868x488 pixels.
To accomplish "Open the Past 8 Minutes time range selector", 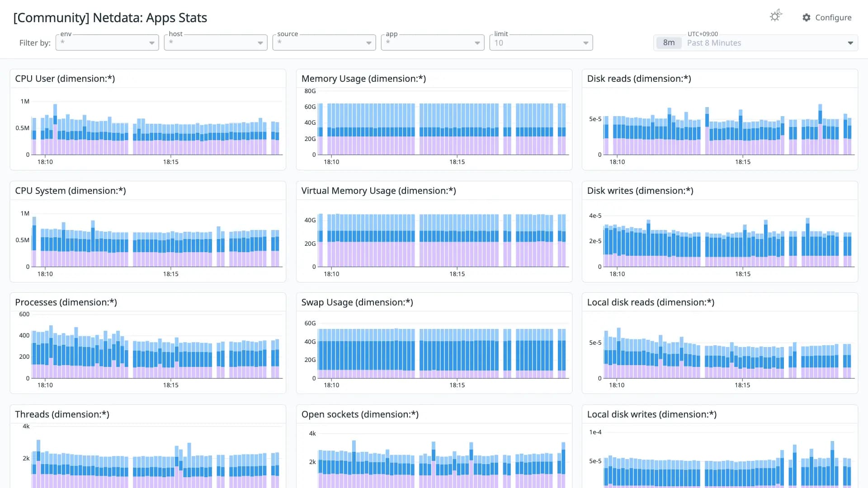I will click(756, 43).
